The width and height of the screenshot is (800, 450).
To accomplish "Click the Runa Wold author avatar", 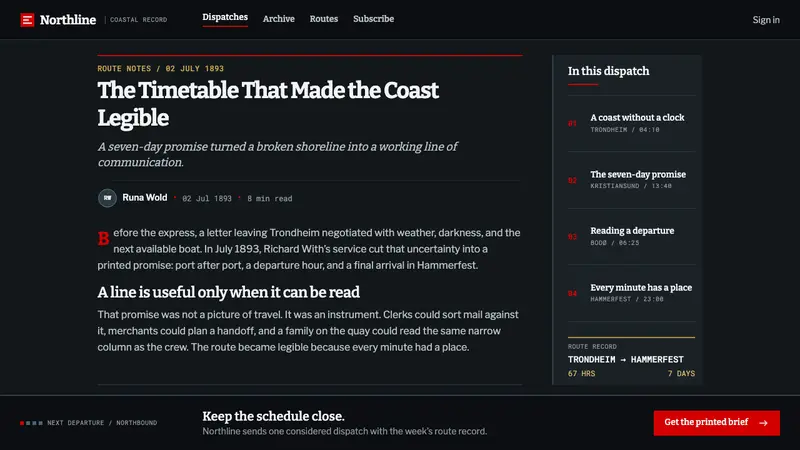I will coord(107,198).
